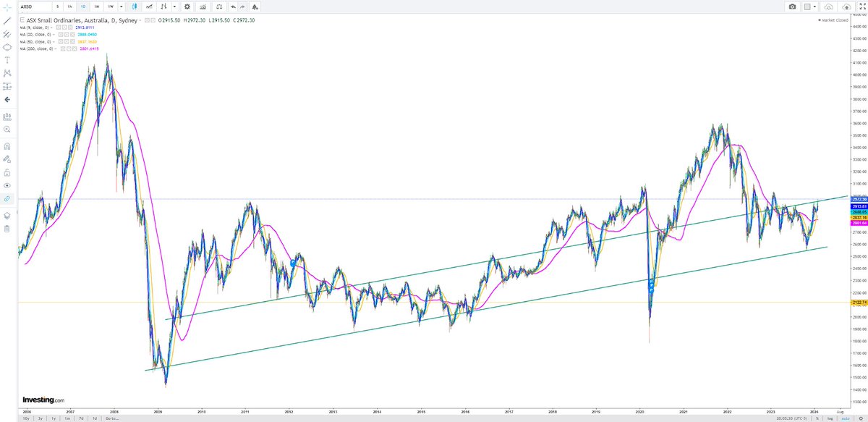868x422 pixels.
Task: Click the MA (200, close, 0) legend label
Action: click(x=36, y=48)
